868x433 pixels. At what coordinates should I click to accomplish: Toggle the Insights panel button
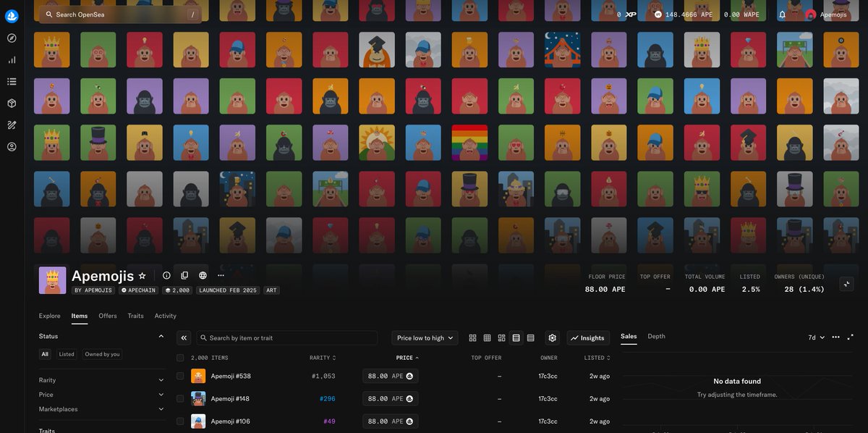[588, 338]
